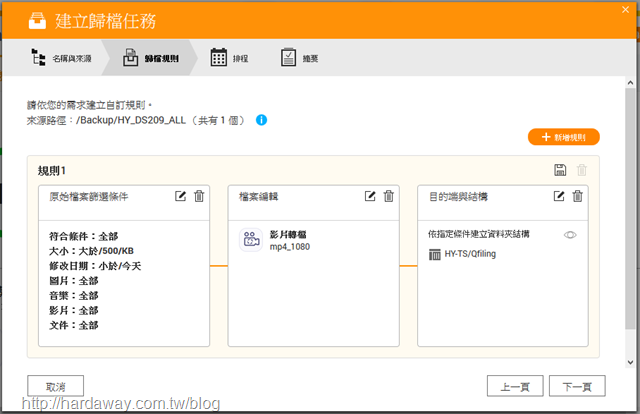Open the 排程 step
Image resolution: width=640 pixels, height=414 pixels.
coord(229,58)
